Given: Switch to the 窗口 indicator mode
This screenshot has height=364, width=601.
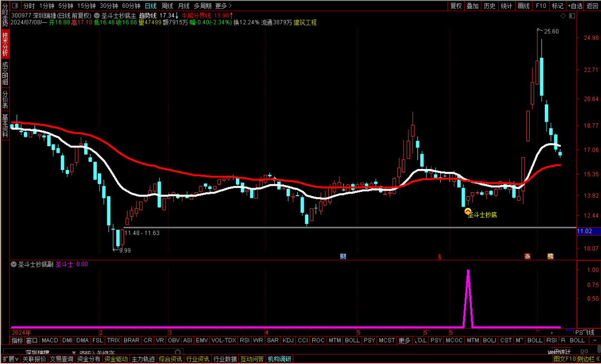Looking at the screenshot, I should tap(32, 340).
